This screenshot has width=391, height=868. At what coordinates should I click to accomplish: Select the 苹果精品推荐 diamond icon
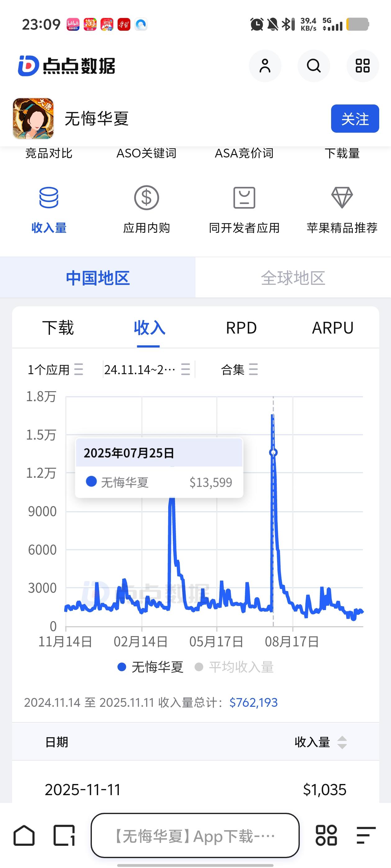342,197
